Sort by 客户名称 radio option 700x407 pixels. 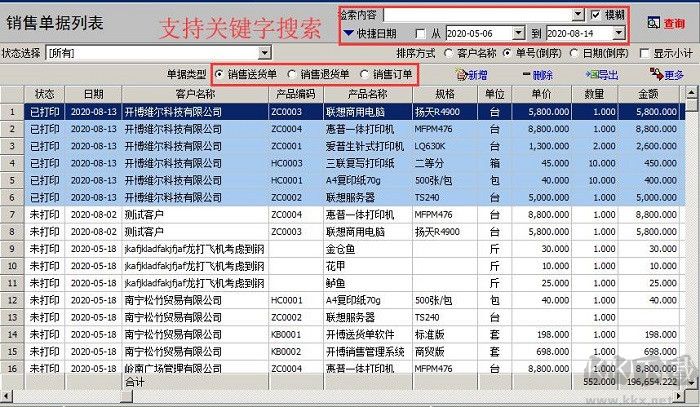(449, 53)
